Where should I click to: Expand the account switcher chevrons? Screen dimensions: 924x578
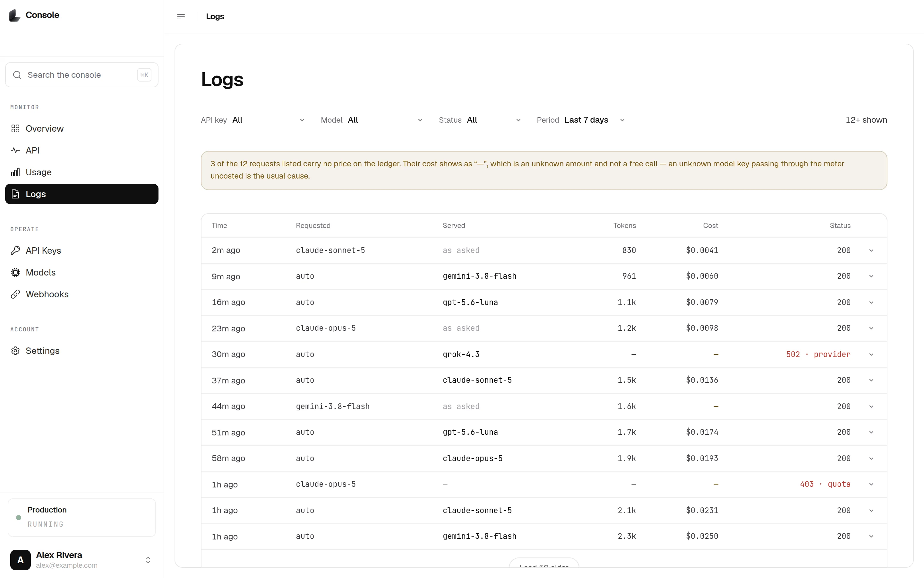[x=148, y=560]
